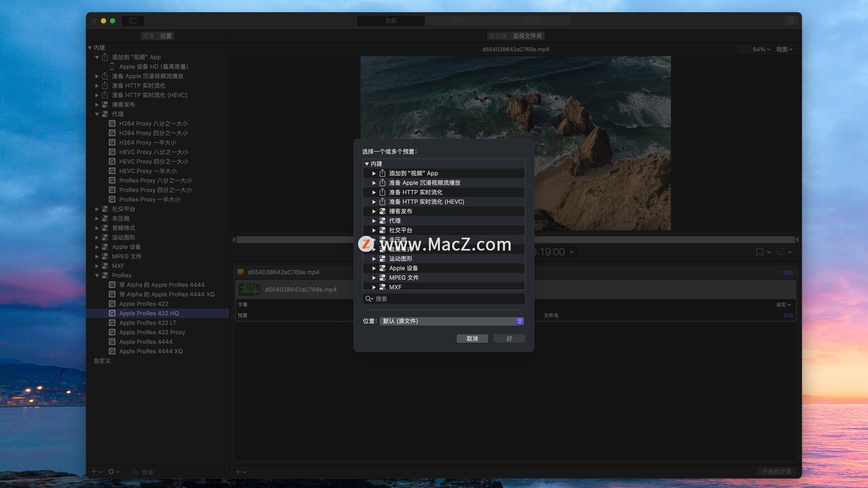
Task: Open the 位置 默认 (源文件) dropdown
Action: pyautogui.click(x=452, y=321)
